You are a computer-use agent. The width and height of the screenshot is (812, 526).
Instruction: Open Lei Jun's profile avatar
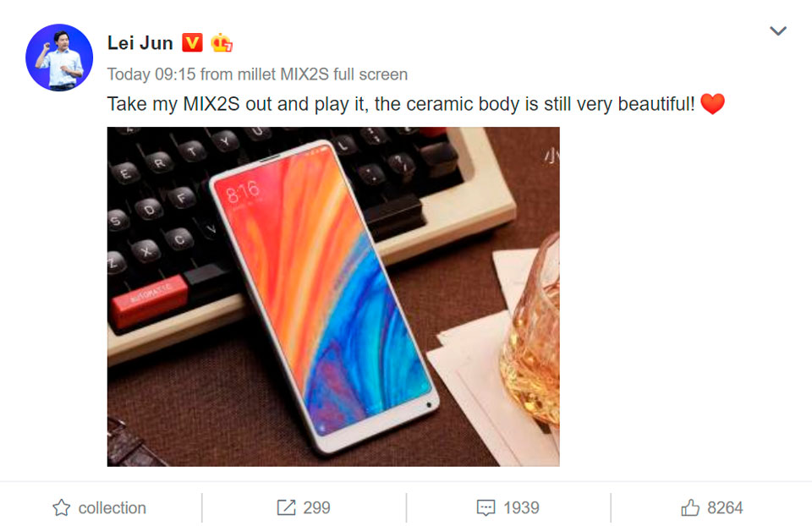(59, 58)
